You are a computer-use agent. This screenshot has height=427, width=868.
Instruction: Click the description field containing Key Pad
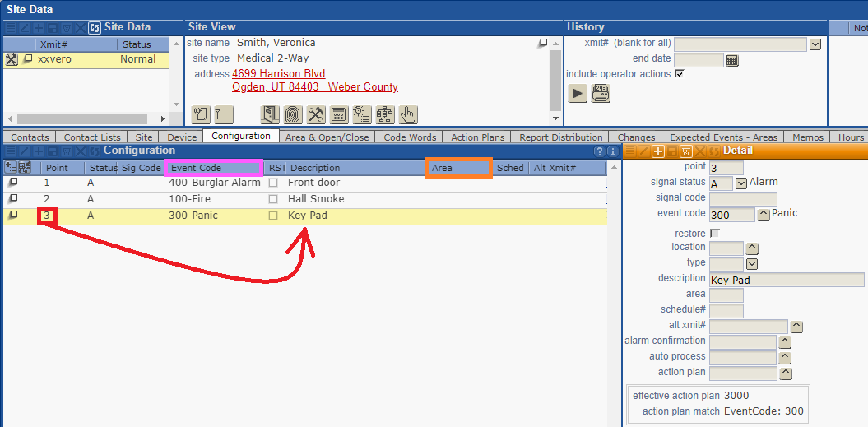786,280
